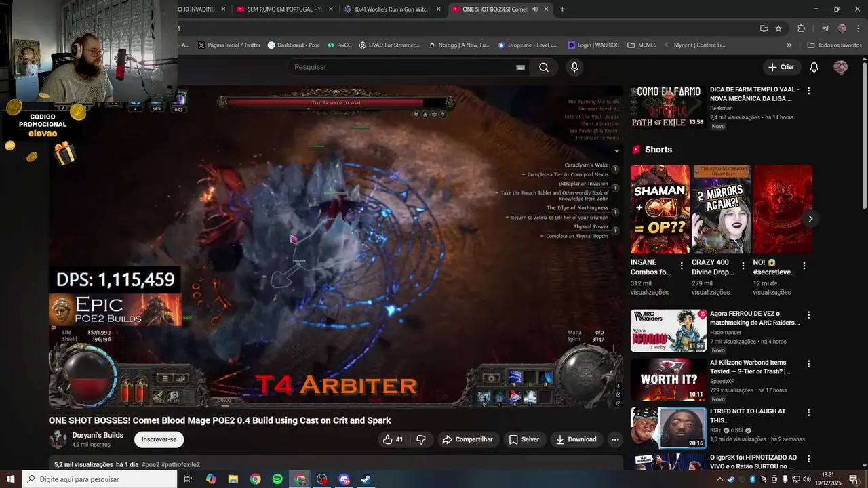Open Doryani's Builds channel avatar
The height and width of the screenshot is (488, 868).
pos(58,439)
